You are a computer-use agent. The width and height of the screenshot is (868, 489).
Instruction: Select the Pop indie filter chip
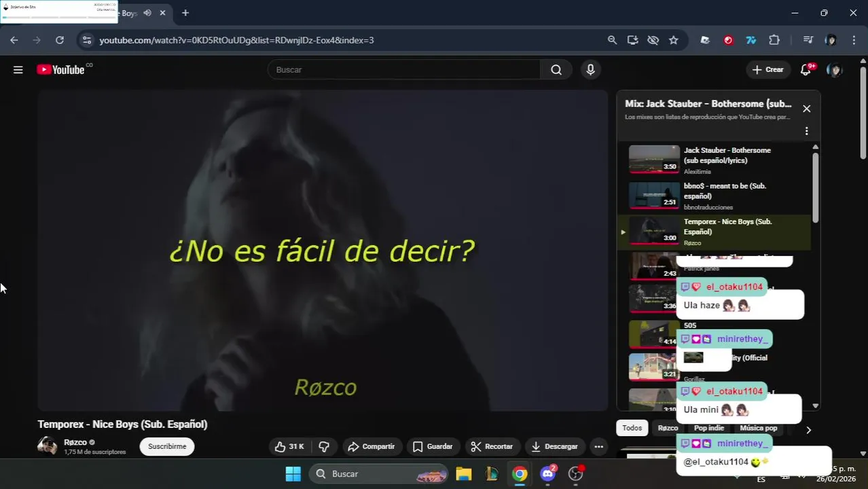[x=709, y=428]
